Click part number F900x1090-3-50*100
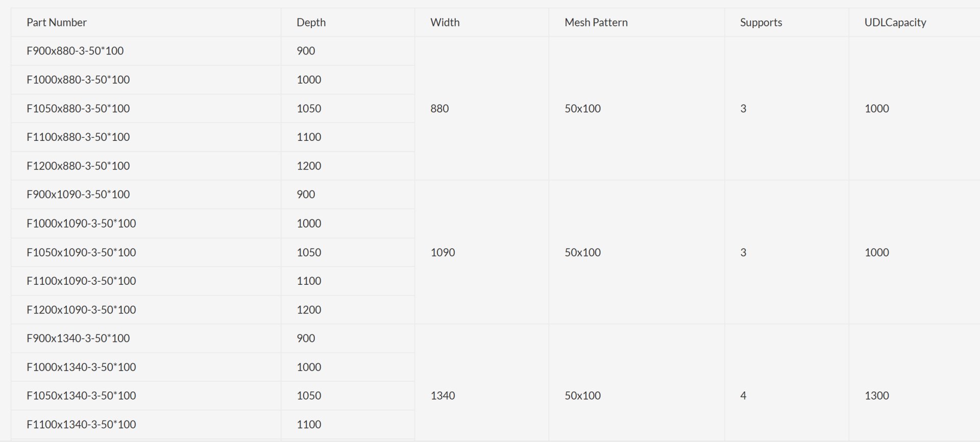The image size is (980, 442). [78, 194]
